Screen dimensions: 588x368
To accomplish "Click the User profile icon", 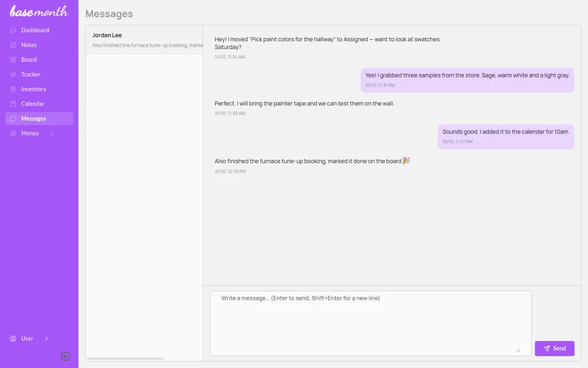I will click(13, 339).
